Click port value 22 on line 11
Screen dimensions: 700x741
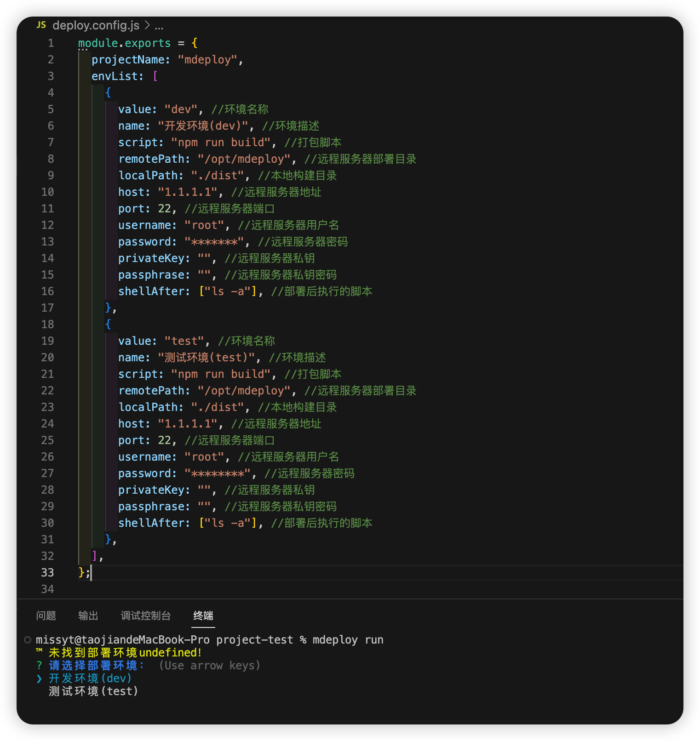pos(164,209)
